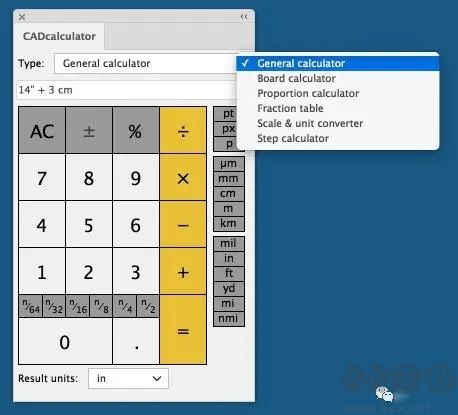Choose Scale & unit converter option

pyautogui.click(x=338, y=123)
